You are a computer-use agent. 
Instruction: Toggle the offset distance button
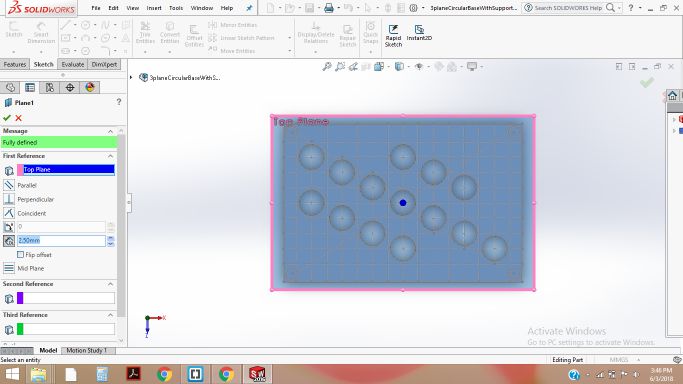(9, 240)
